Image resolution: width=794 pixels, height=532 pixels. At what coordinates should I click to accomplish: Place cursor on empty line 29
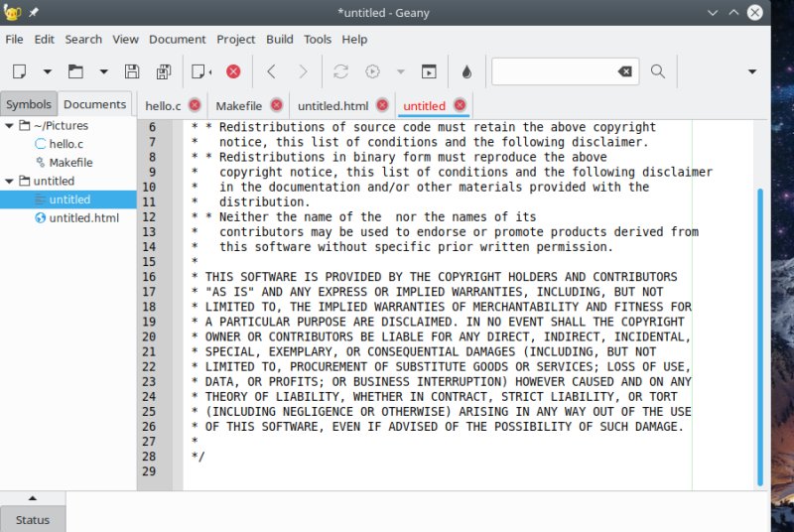(x=437, y=471)
